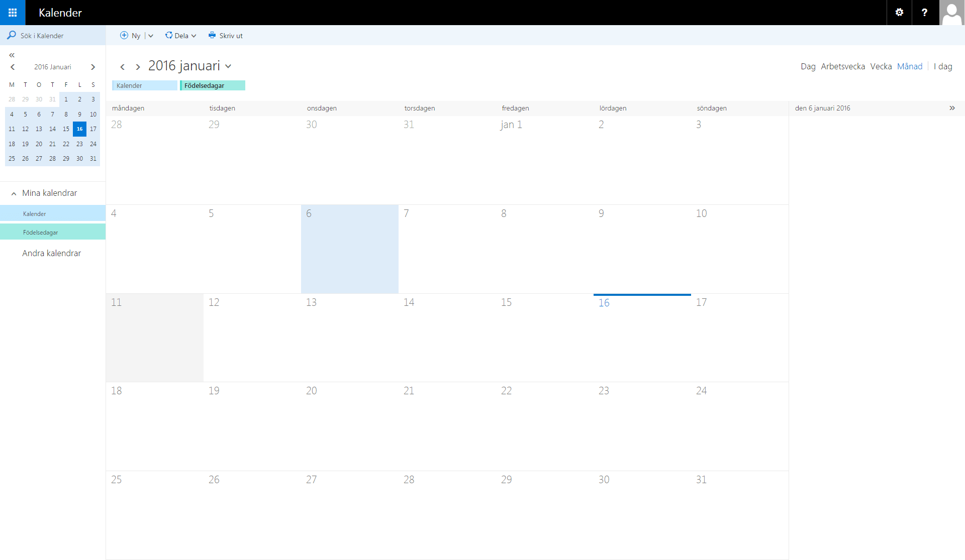The height and width of the screenshot is (560, 965).
Task: Open Andra kalendrar section
Action: pos(51,253)
